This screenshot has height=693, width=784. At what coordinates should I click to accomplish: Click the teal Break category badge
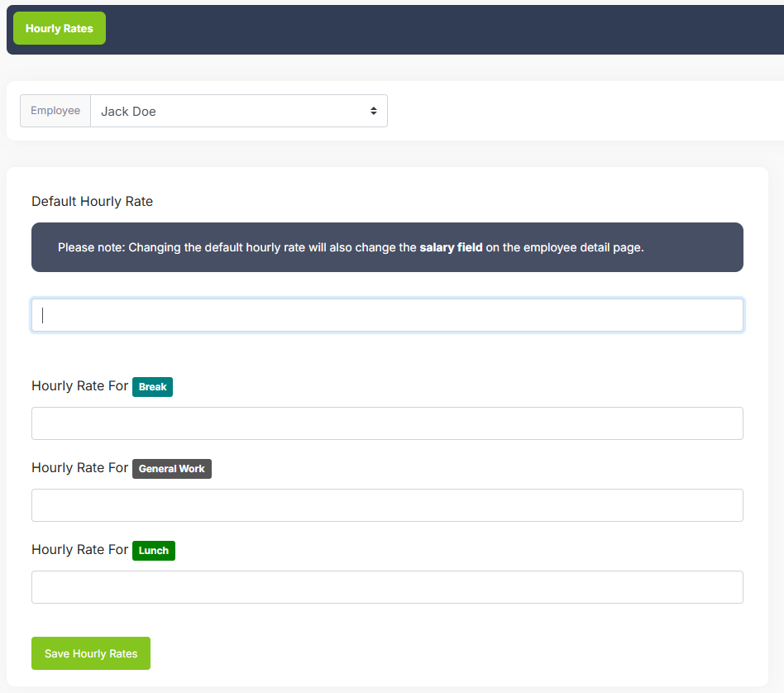pyautogui.click(x=152, y=386)
